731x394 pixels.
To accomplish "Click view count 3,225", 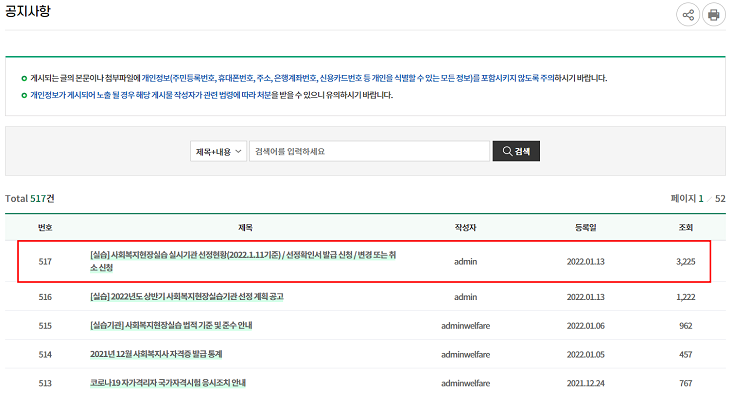I will click(686, 262).
